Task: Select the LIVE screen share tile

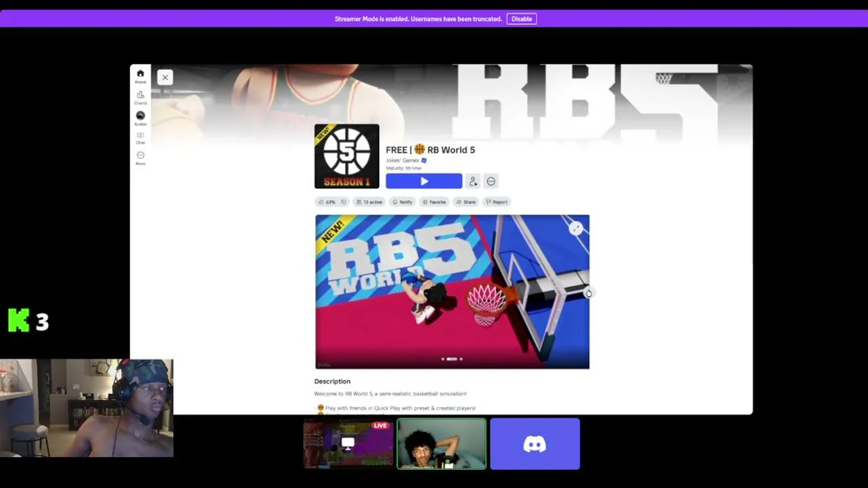Action: [x=348, y=444]
